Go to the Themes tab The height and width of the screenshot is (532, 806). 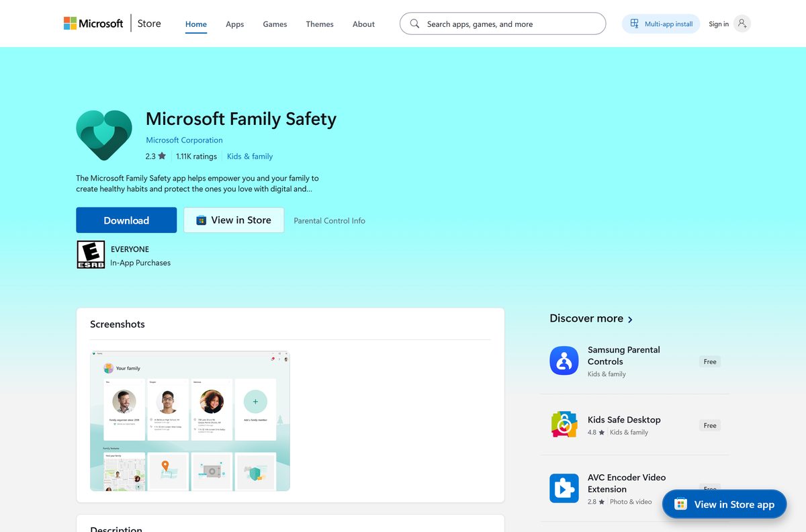[x=320, y=24]
